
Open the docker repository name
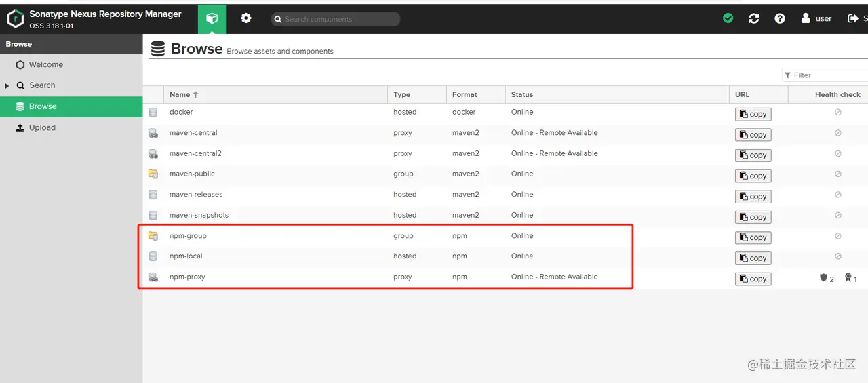181,112
